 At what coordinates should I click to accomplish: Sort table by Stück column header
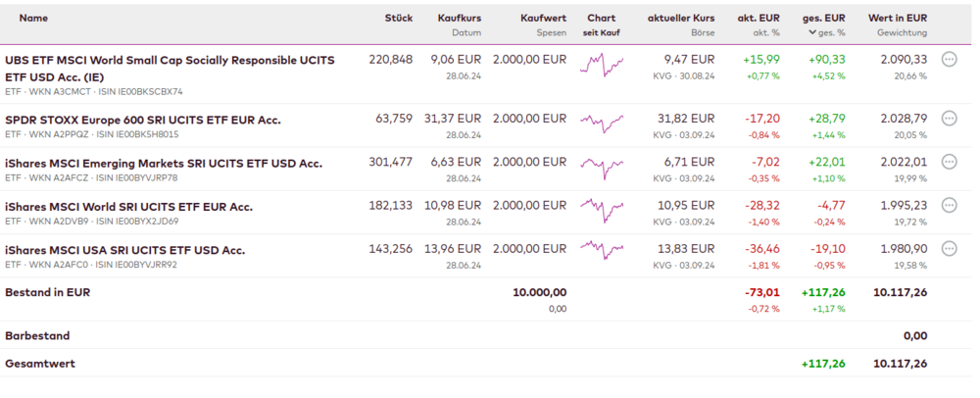(399, 18)
